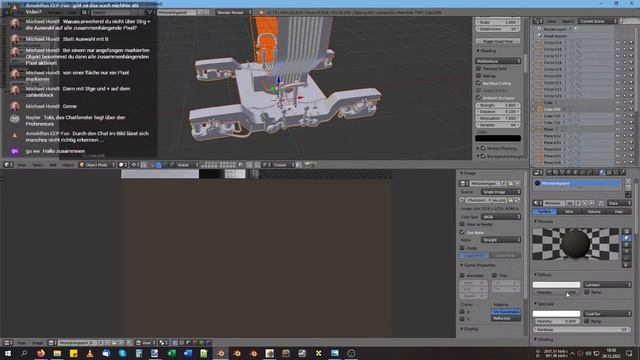Enable the Matcap checkbox

pyautogui.click(x=479, y=76)
